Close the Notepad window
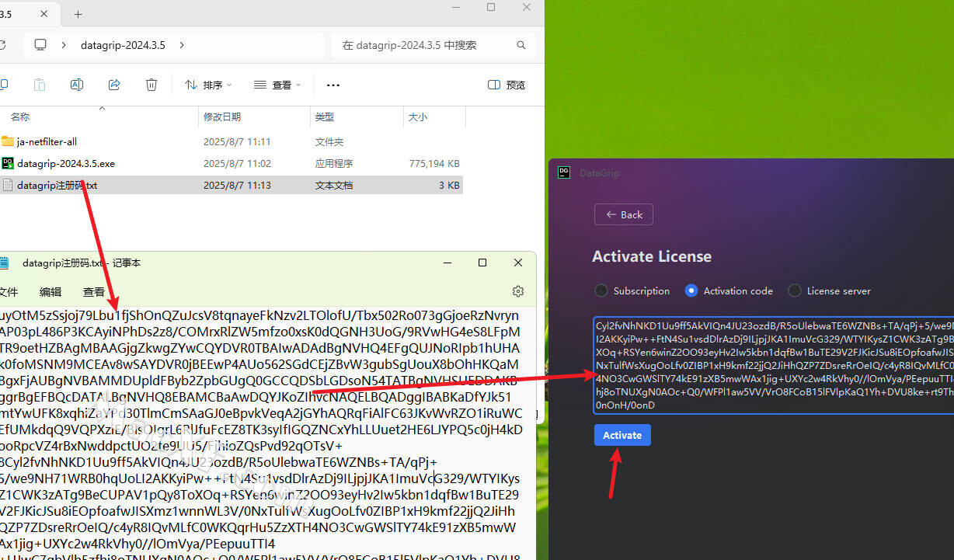 coord(518,263)
